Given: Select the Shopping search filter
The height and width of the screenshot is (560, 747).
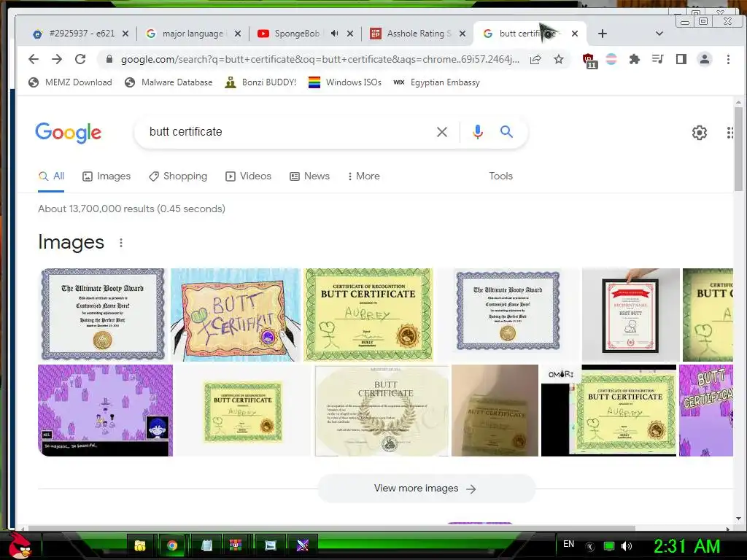Looking at the screenshot, I should (178, 176).
